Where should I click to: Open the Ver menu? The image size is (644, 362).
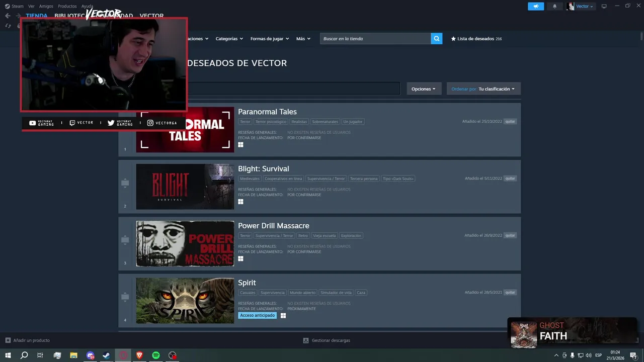click(31, 6)
